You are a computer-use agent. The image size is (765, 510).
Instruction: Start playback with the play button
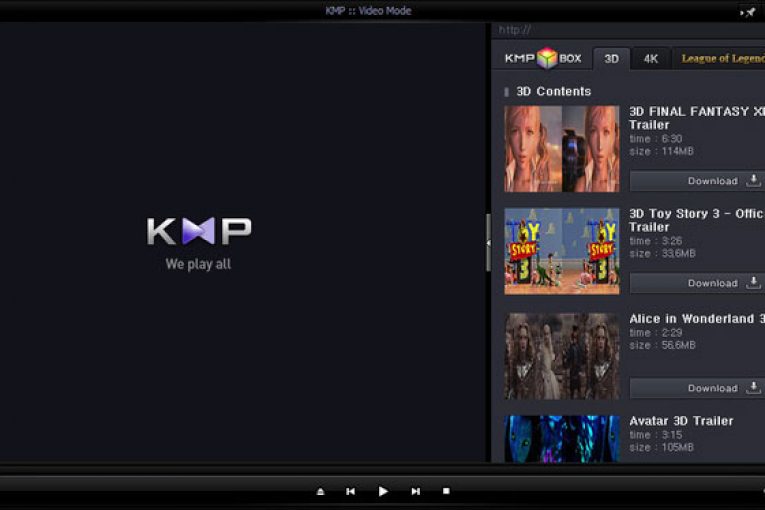tap(383, 491)
